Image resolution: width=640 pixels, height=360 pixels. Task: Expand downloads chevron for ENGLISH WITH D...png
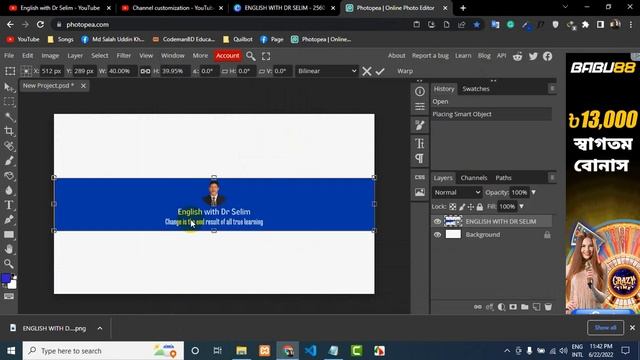(x=100, y=328)
